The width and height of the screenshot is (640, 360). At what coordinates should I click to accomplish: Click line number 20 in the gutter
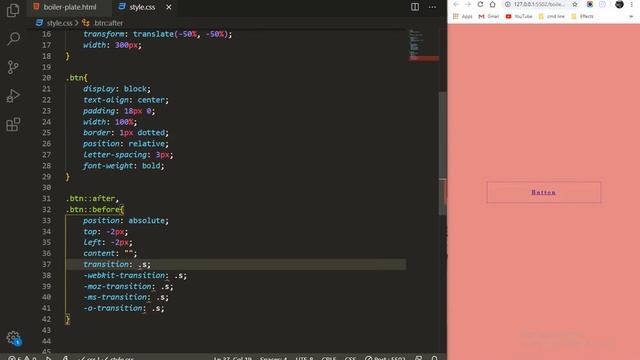pyautogui.click(x=47, y=78)
